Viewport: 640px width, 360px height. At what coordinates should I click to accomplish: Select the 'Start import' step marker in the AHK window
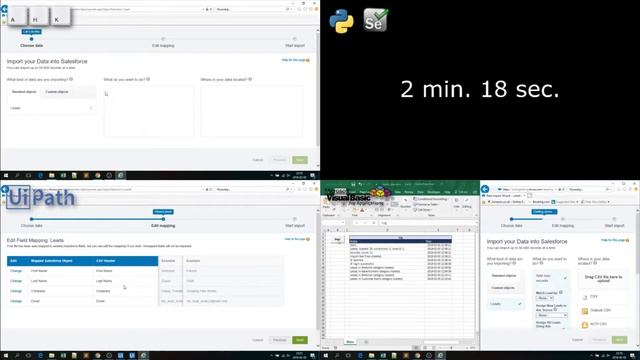coord(295,40)
